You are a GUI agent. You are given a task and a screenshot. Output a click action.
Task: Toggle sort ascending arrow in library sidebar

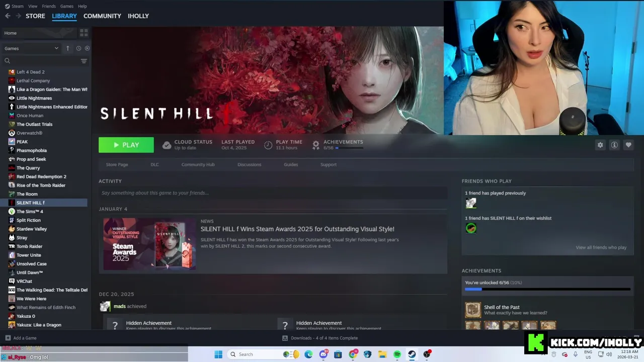coord(67,48)
